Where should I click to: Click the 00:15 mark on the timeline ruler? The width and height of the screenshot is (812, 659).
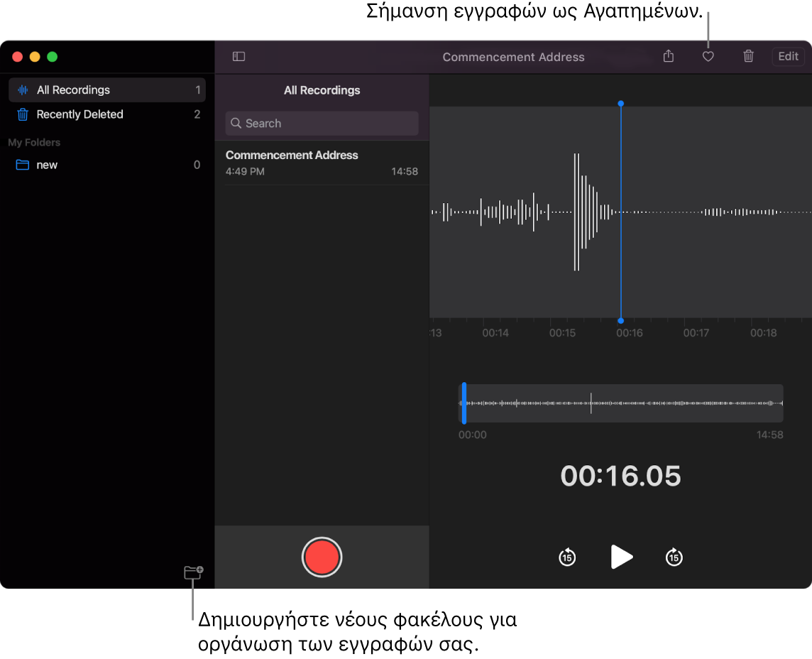coord(562,333)
